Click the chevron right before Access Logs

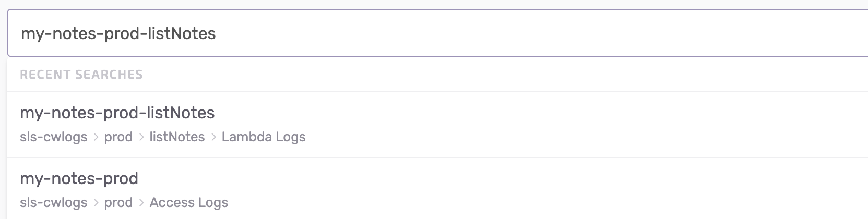click(x=141, y=203)
